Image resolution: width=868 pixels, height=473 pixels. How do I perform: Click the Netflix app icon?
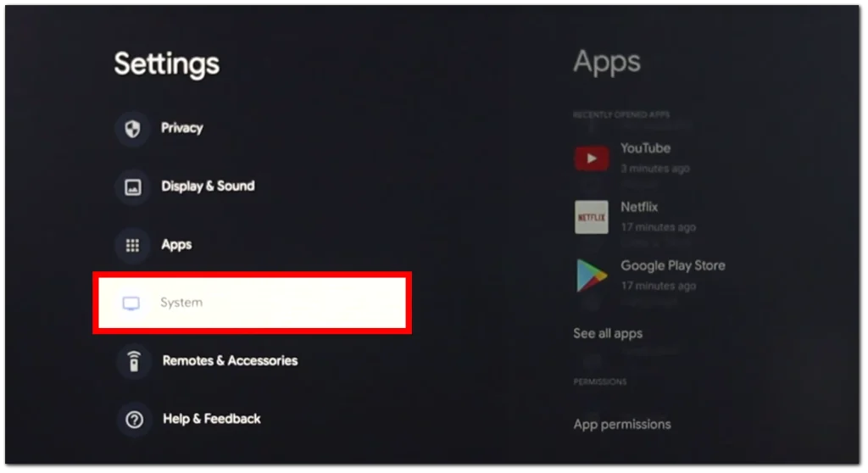click(x=591, y=217)
